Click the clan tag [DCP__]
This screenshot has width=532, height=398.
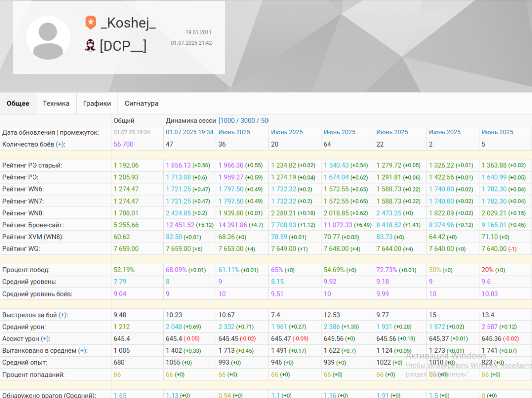pyautogui.click(x=123, y=46)
